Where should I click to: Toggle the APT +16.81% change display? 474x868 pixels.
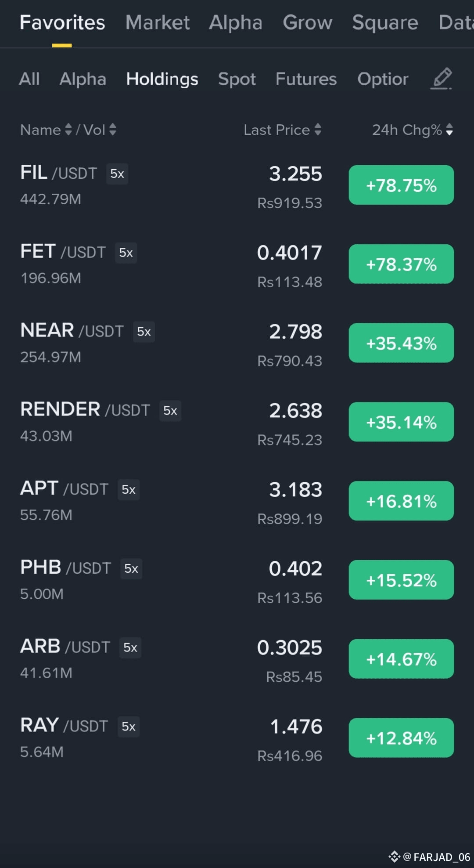point(401,501)
